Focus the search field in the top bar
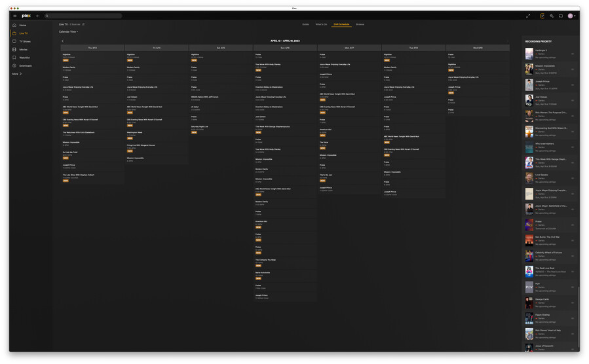 tap(83, 16)
